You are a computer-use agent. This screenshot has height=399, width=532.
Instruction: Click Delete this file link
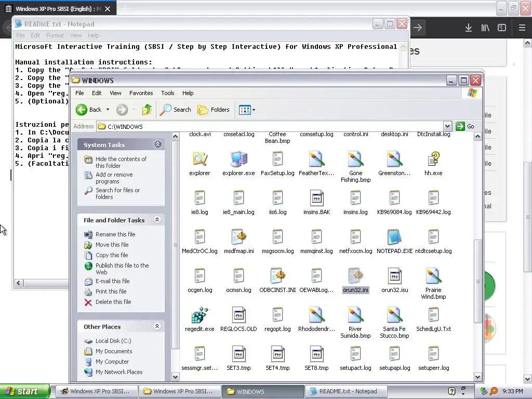(x=113, y=302)
